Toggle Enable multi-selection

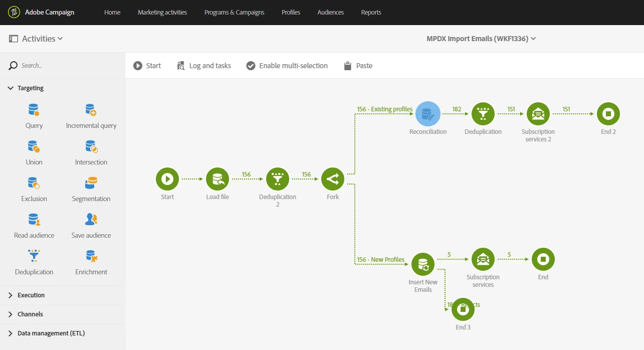[x=287, y=66]
